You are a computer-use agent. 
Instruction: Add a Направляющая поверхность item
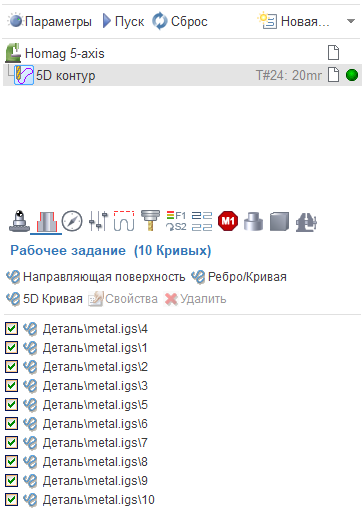tap(96, 277)
